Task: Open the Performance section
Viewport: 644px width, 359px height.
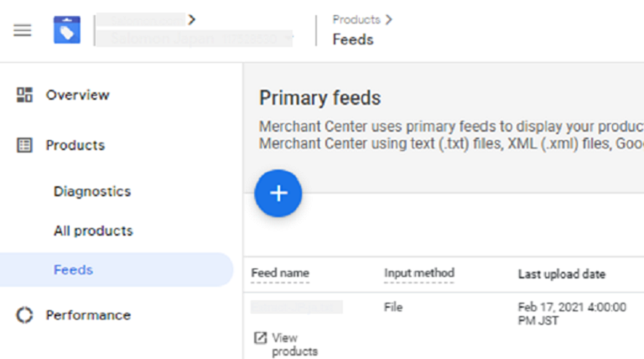Action: coord(88,315)
